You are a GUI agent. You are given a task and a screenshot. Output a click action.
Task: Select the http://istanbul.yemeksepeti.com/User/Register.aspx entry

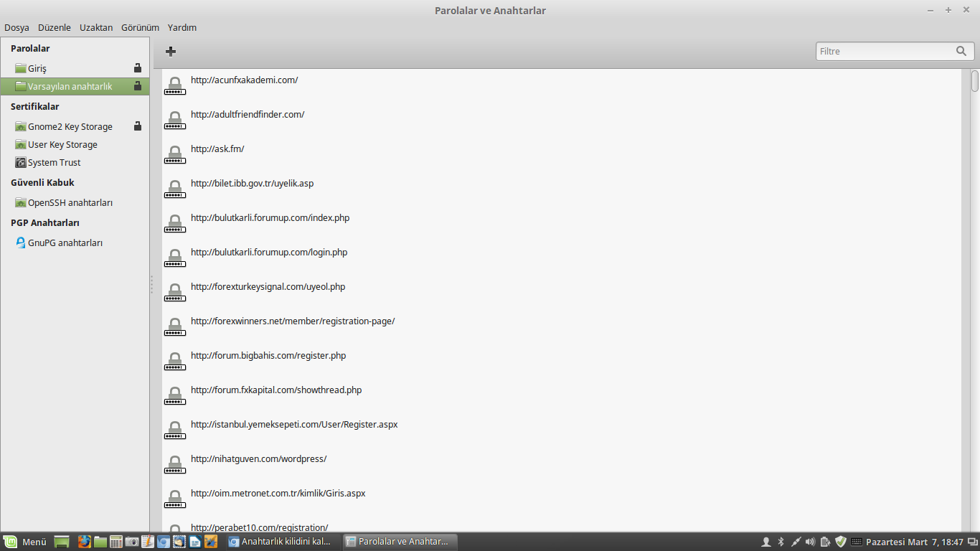(562, 430)
